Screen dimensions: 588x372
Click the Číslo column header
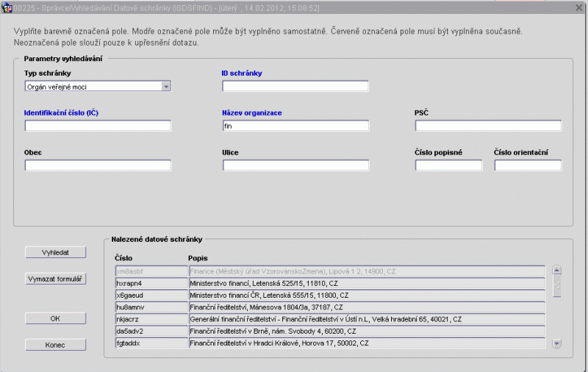(123, 258)
